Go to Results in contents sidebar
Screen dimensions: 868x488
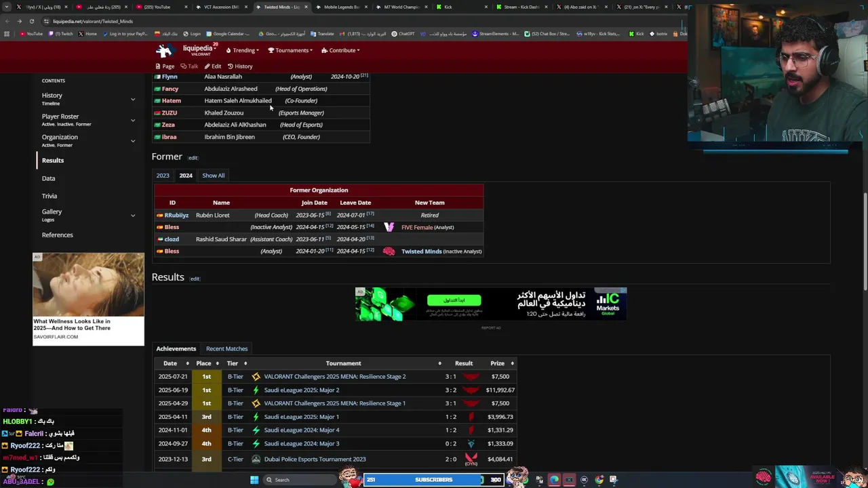[x=53, y=161]
